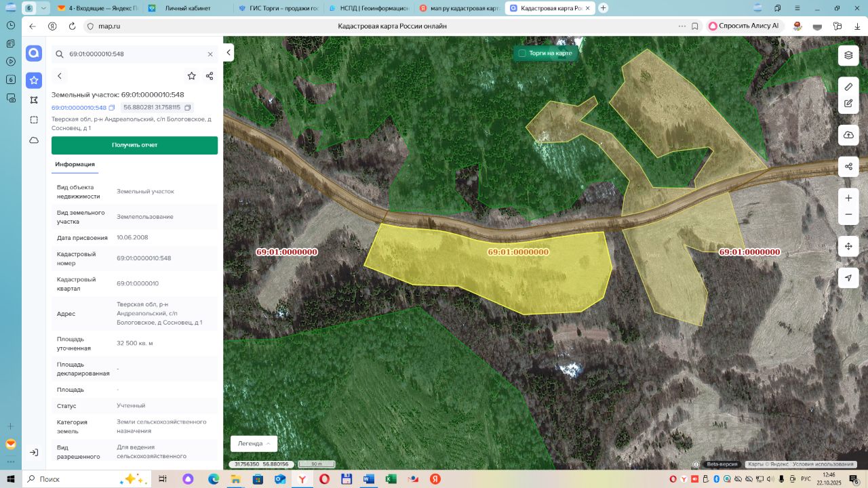Add the land plot to favorites
The width and height of the screenshot is (868, 488).
coord(192,76)
